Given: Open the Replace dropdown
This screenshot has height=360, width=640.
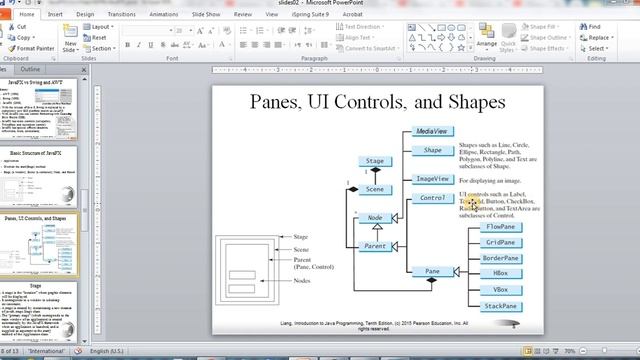Looking at the screenshot, I should 596,38.
